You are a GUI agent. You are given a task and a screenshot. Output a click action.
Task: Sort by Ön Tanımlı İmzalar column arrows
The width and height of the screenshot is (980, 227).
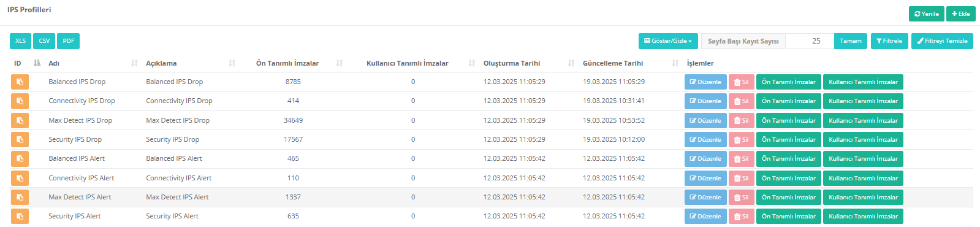340,63
